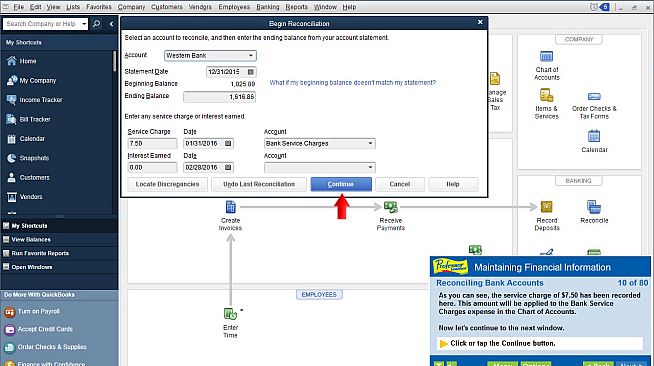
Task: Select View Balances tab
Action: (x=59, y=239)
